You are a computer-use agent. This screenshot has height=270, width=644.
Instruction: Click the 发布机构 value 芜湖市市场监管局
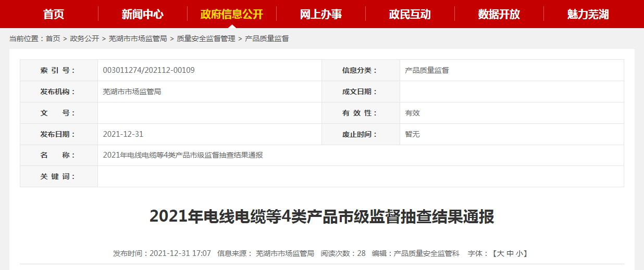(132, 92)
